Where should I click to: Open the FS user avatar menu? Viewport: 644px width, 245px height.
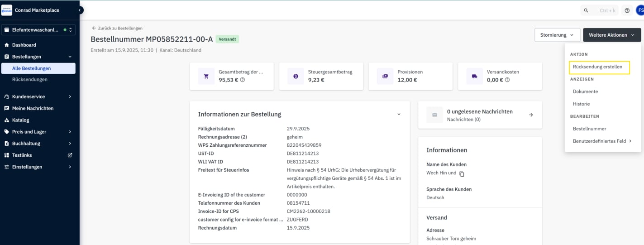639,10
